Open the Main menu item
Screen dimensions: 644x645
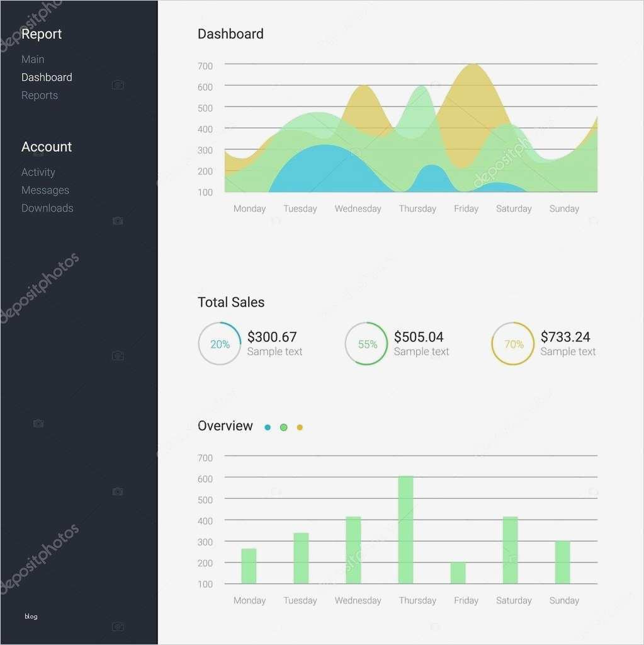click(x=33, y=59)
